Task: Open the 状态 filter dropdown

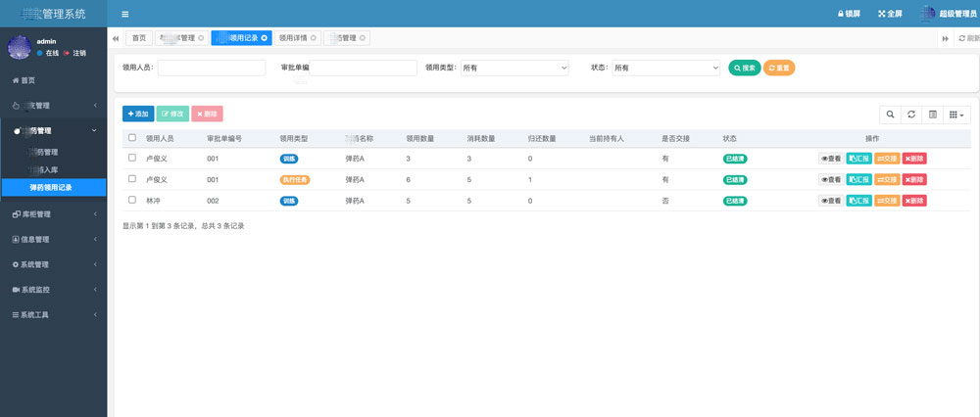Action: pos(665,68)
